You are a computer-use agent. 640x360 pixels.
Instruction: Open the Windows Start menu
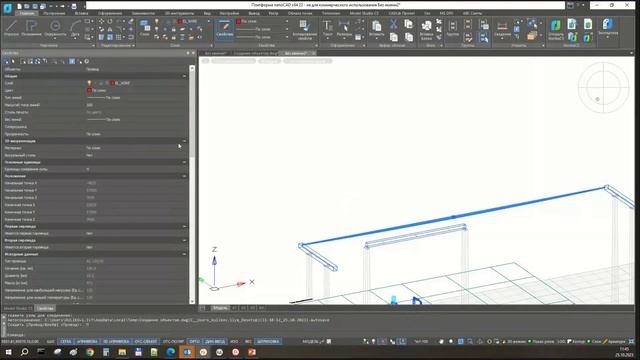point(8,352)
